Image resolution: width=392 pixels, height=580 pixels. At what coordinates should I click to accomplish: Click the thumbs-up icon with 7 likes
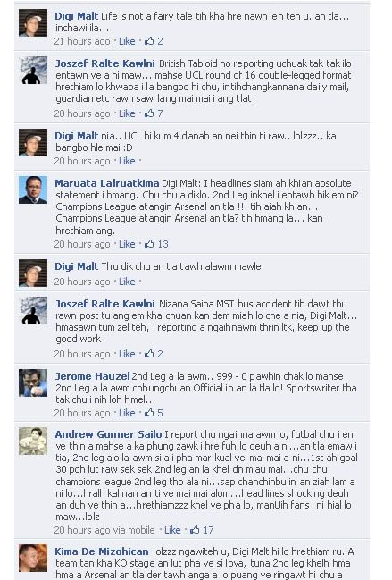click(x=149, y=113)
